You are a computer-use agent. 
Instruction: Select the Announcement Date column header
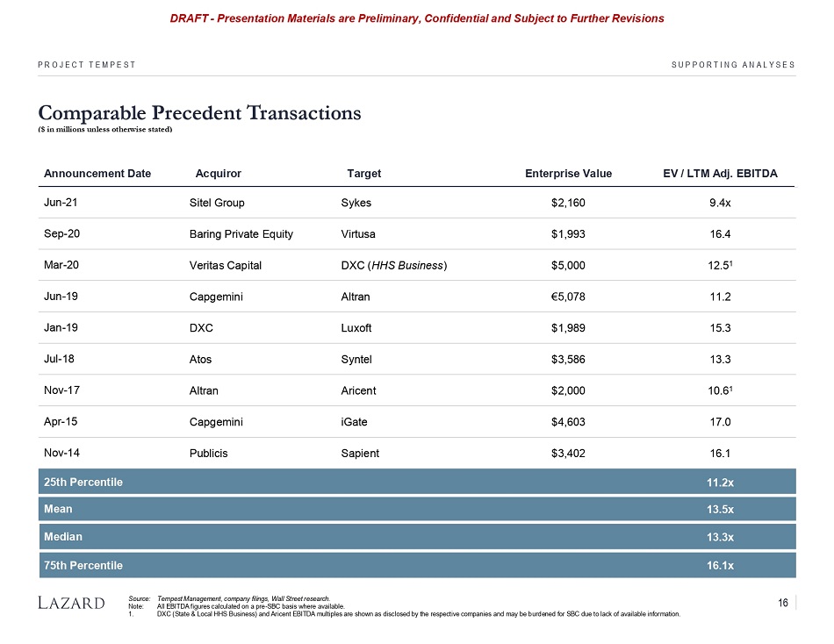(97, 174)
